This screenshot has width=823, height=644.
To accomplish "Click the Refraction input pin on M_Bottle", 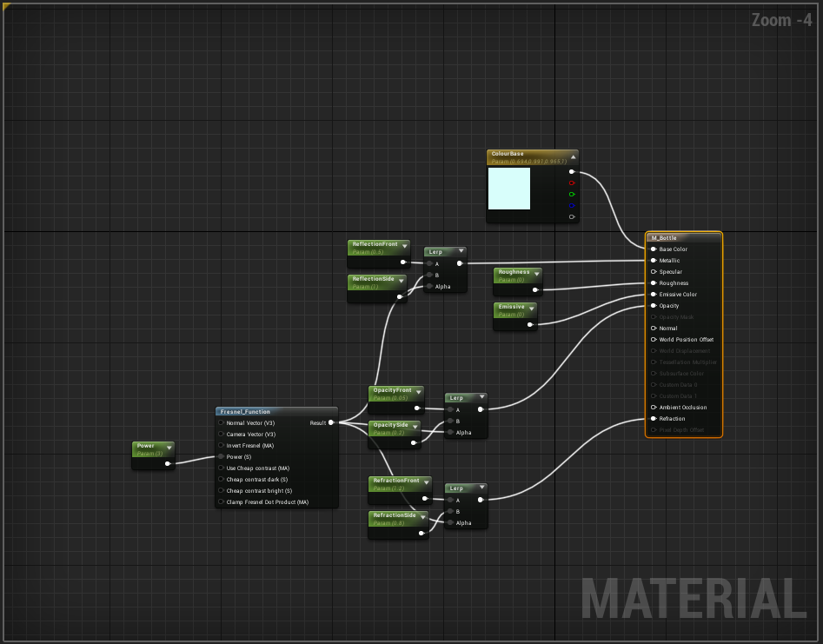I will pos(654,418).
